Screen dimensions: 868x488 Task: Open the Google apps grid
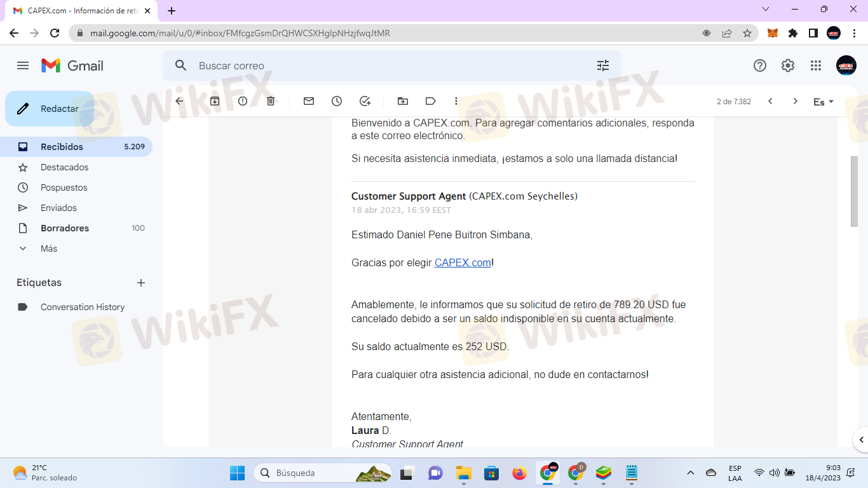tap(816, 65)
